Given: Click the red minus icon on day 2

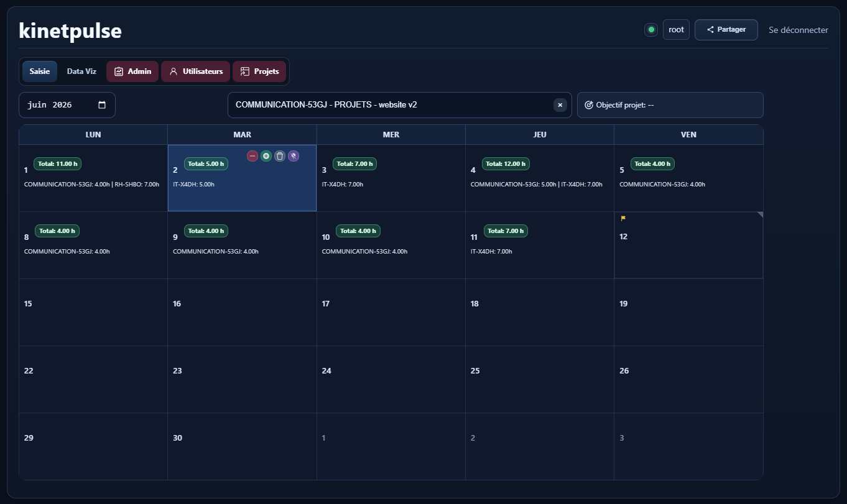Looking at the screenshot, I should coord(252,156).
